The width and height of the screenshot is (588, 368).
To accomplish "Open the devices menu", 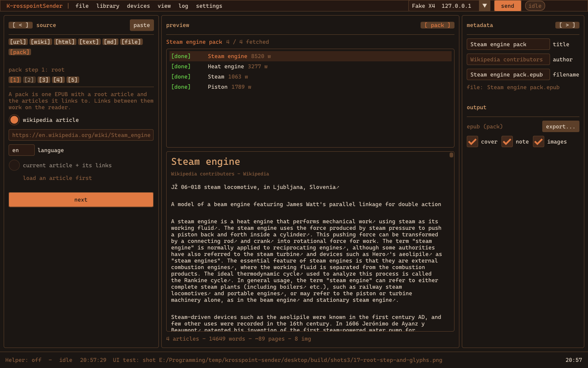I will (x=138, y=6).
